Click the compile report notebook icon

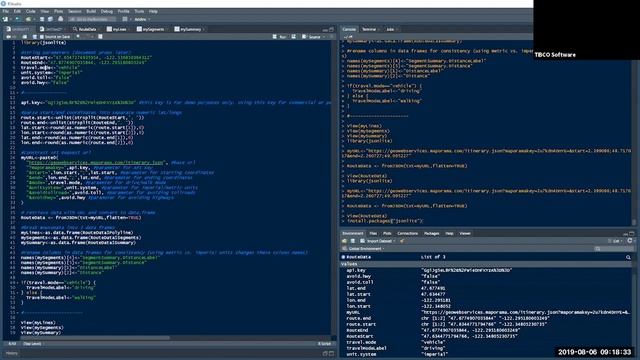tap(100, 37)
